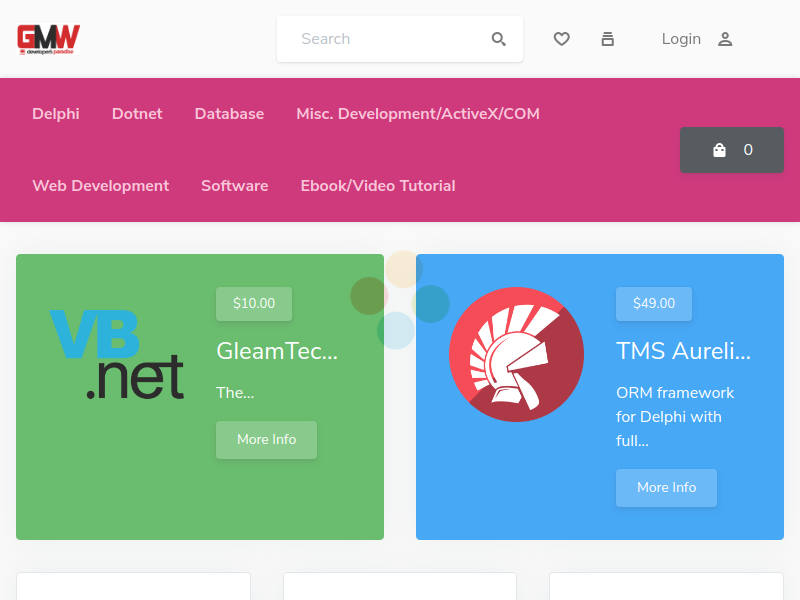Open the Database category
The width and height of the screenshot is (800, 600).
[x=229, y=114]
